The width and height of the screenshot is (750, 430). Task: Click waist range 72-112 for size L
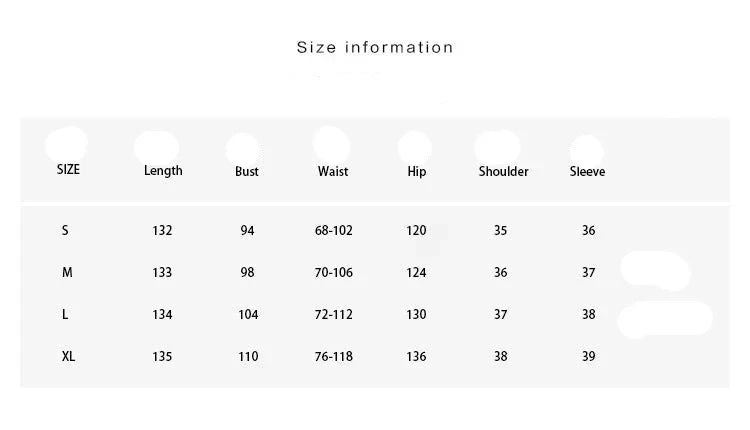[334, 315]
